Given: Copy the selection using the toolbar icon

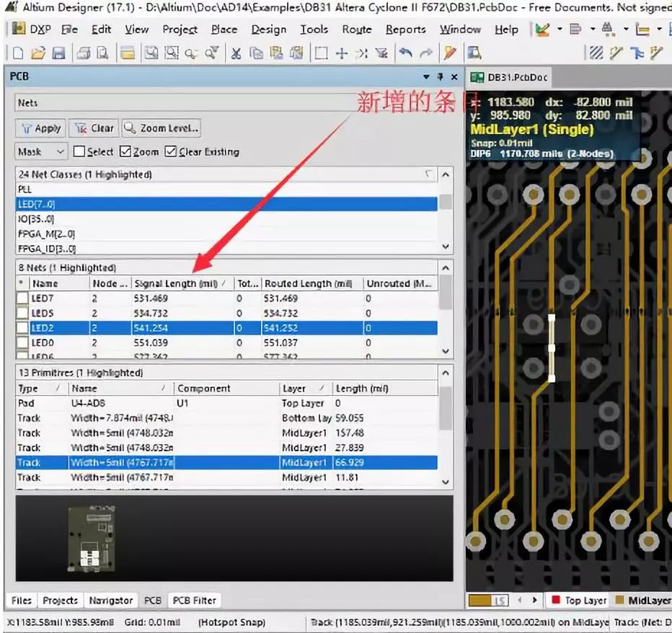Looking at the screenshot, I should 256,53.
